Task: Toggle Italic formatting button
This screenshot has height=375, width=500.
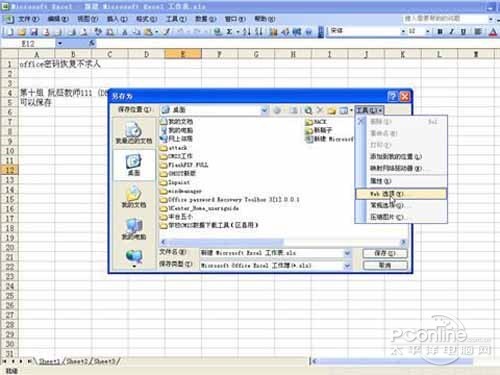Action: (x=452, y=32)
